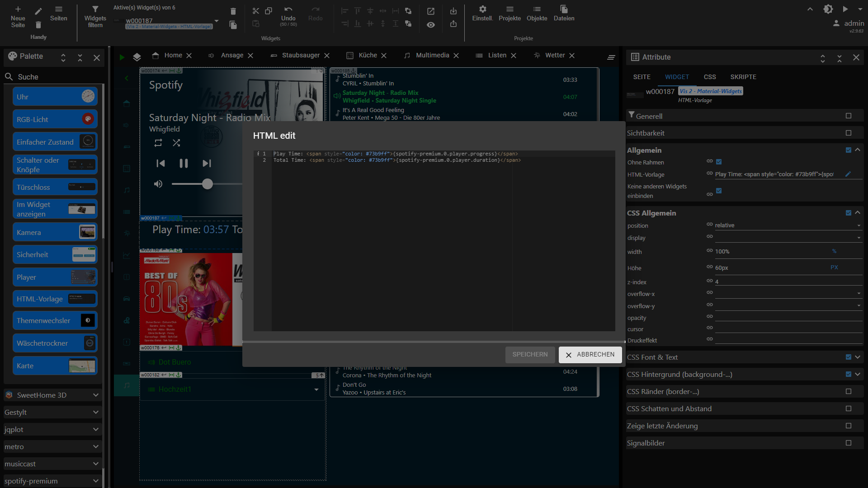Expand the CSS Font & Text section
Image resolution: width=868 pixels, height=488 pixels.
coord(858,357)
